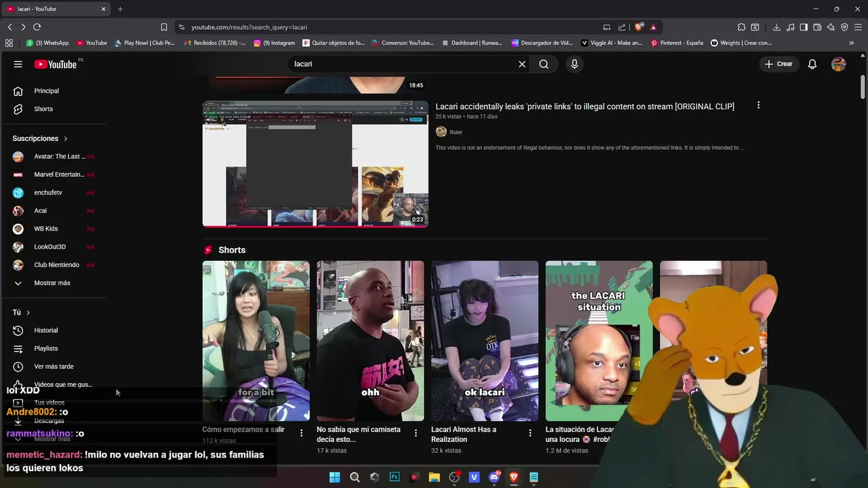Click the youtube.com address bar URL

click(249, 27)
